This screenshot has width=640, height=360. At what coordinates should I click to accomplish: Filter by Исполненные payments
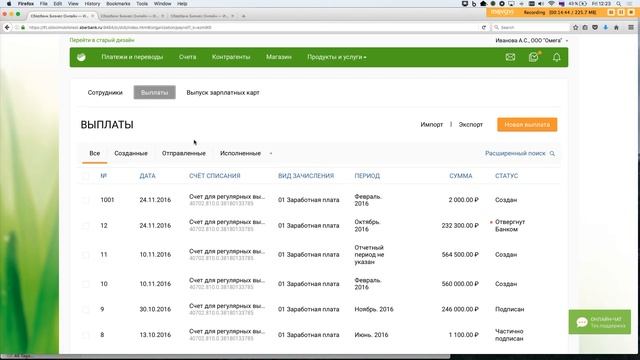click(x=240, y=153)
